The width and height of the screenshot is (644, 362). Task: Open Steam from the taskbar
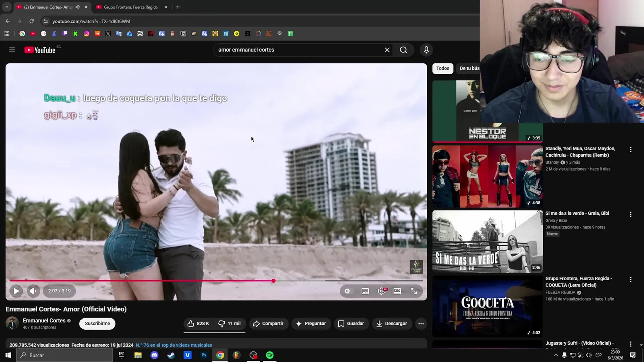pyautogui.click(x=171, y=355)
